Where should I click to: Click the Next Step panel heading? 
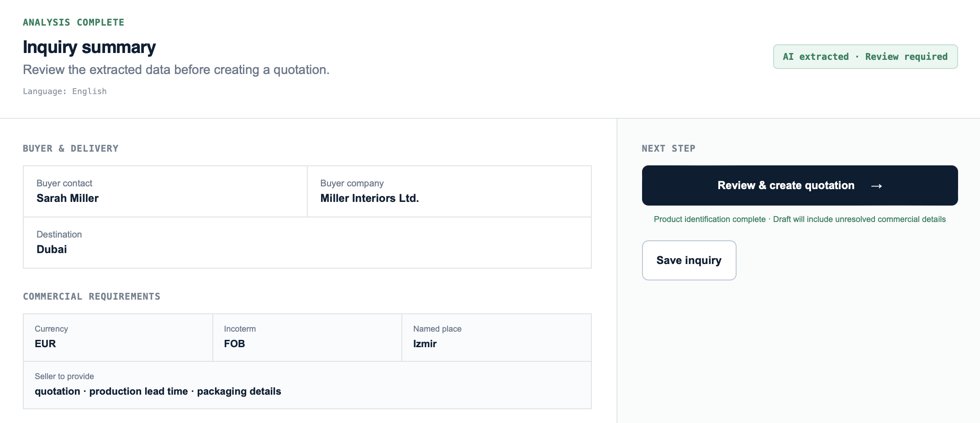point(669,148)
